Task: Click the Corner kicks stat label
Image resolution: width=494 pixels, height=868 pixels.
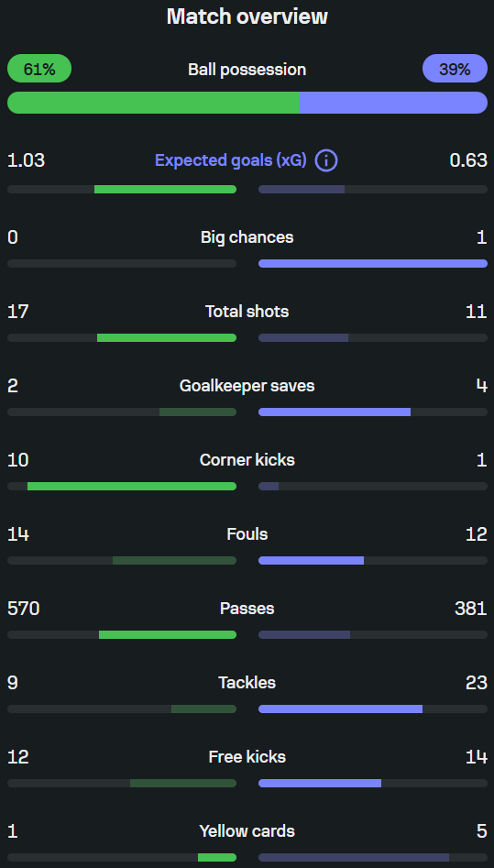Action: tap(247, 460)
